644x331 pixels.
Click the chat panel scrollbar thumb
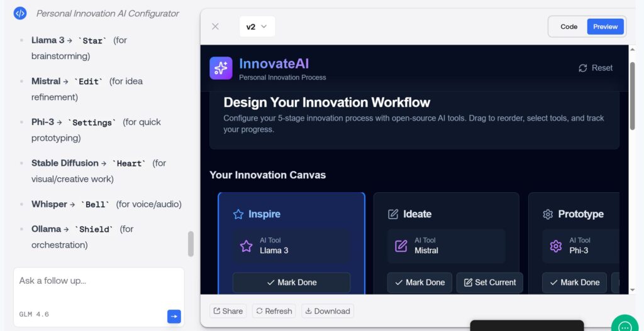click(191, 244)
